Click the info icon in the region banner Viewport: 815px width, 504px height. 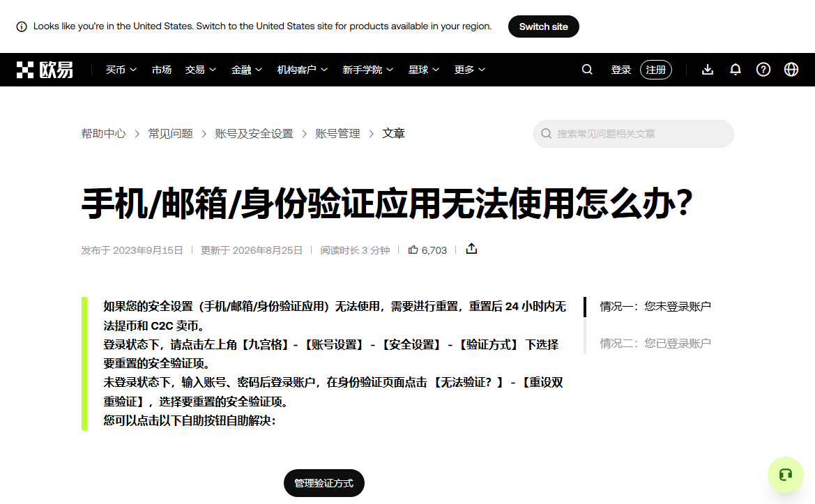point(22,26)
